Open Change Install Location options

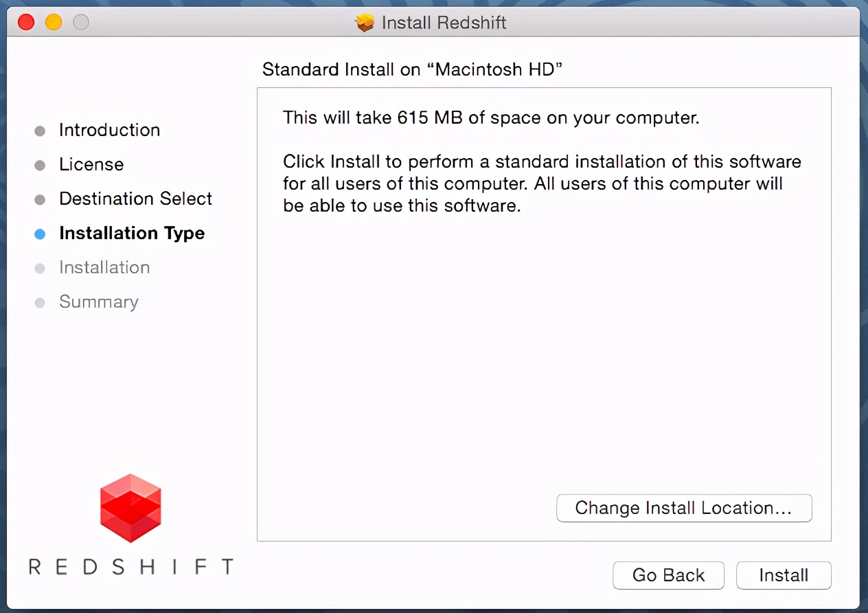[x=684, y=508]
